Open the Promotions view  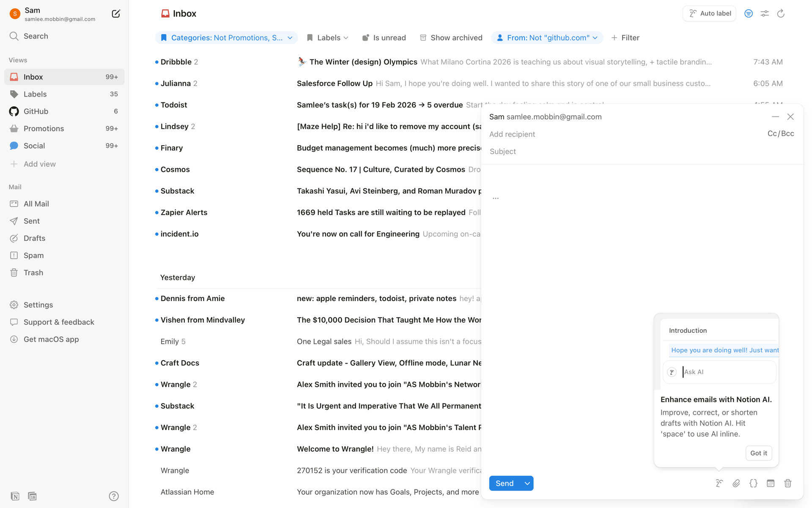(x=64, y=128)
